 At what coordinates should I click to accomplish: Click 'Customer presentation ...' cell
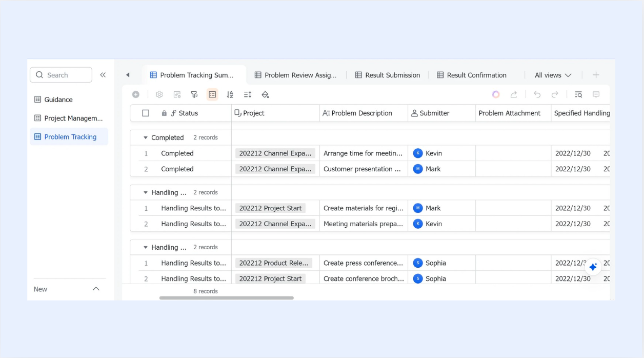pos(364,169)
